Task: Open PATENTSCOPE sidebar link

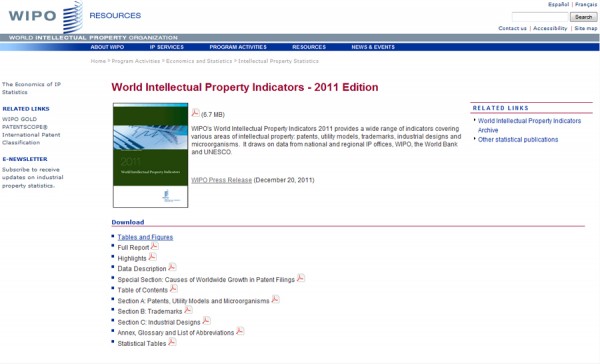Action: pyautogui.click(x=25, y=127)
